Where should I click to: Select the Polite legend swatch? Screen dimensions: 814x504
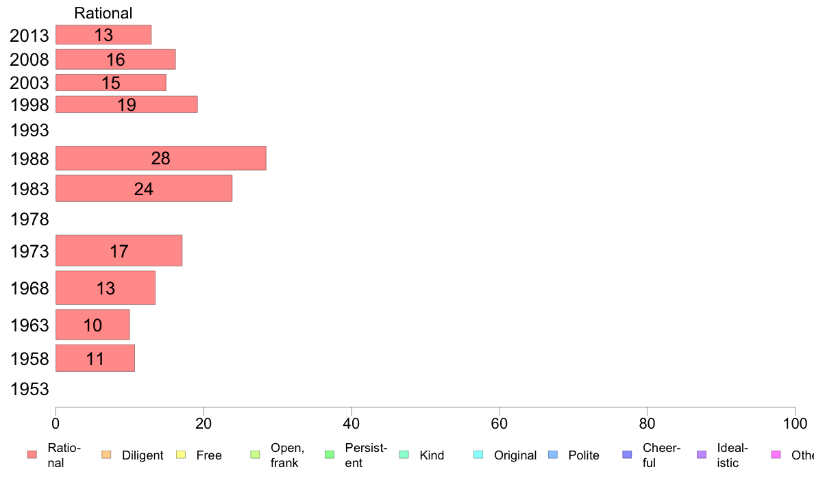coord(553,455)
